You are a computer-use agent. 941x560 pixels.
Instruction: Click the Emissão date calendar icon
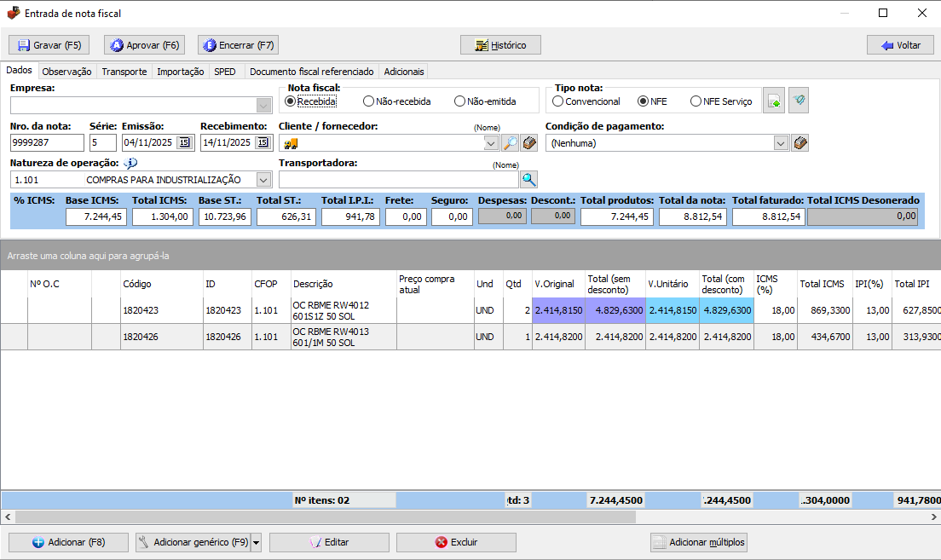[x=184, y=143]
